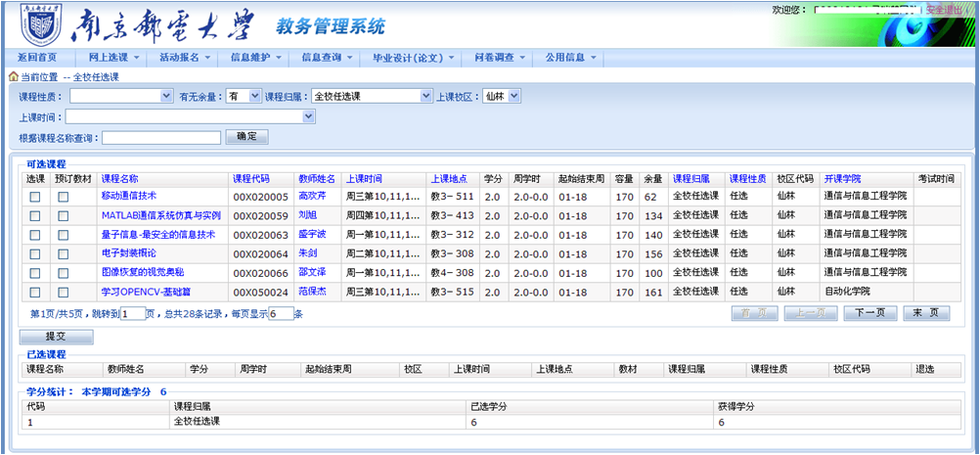Open the 上课时间 dropdown list
The image size is (980, 455).
point(191,117)
